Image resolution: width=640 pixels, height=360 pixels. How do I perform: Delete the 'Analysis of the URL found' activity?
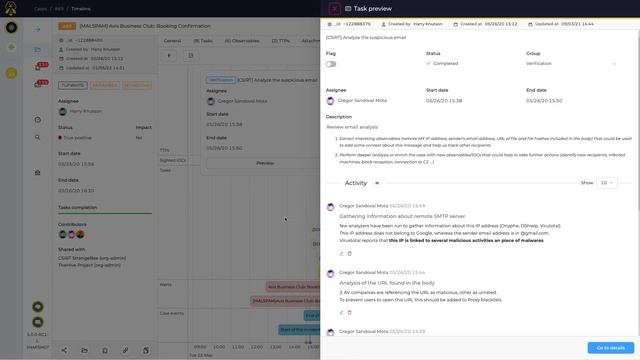point(349,312)
